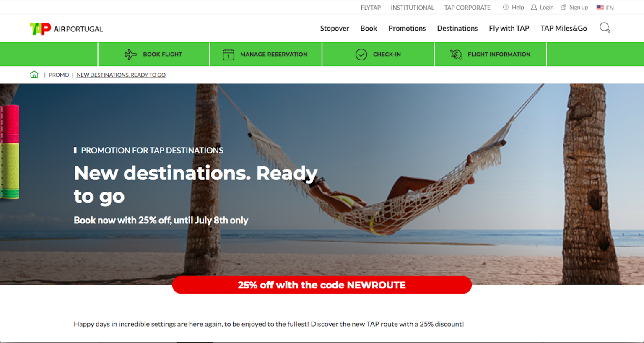Expand the Fly with TAP menu
The height and width of the screenshot is (343, 644).
509,28
